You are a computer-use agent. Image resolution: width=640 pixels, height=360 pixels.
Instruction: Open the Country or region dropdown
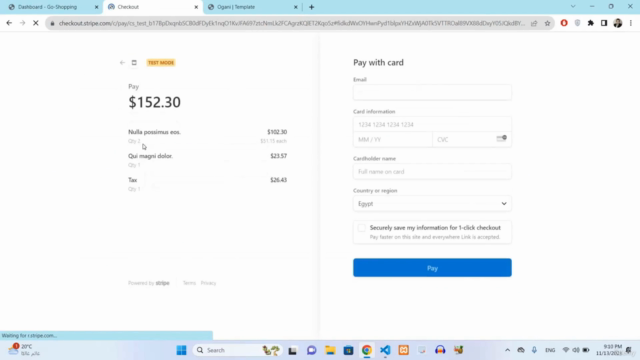(x=432, y=204)
